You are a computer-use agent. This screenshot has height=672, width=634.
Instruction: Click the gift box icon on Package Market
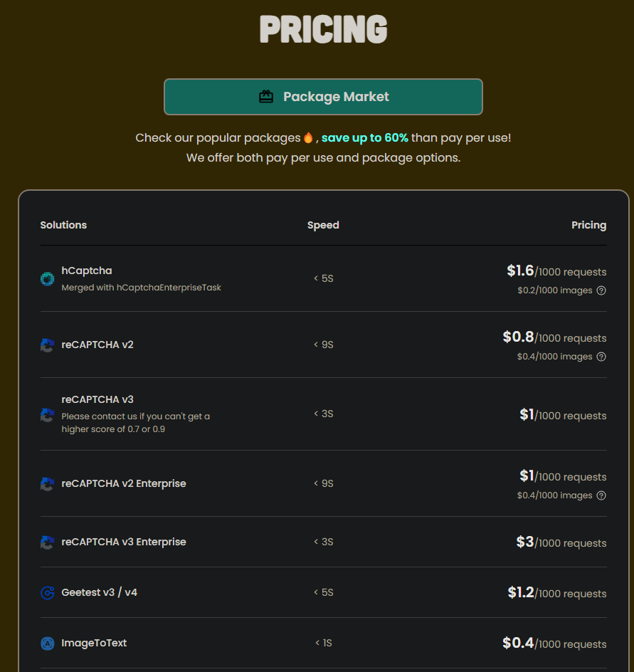[266, 97]
